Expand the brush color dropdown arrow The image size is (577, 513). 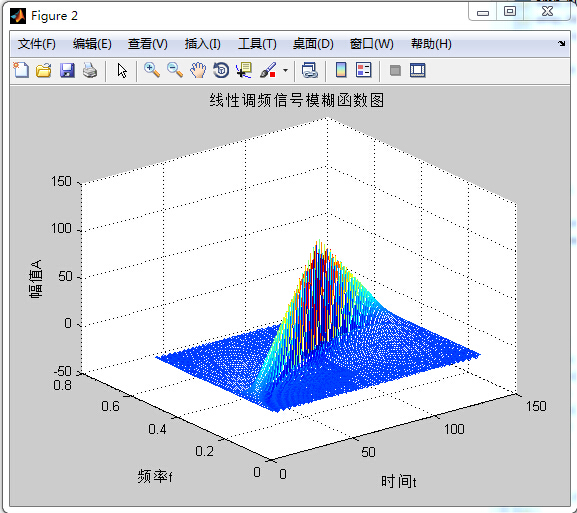(x=285, y=70)
